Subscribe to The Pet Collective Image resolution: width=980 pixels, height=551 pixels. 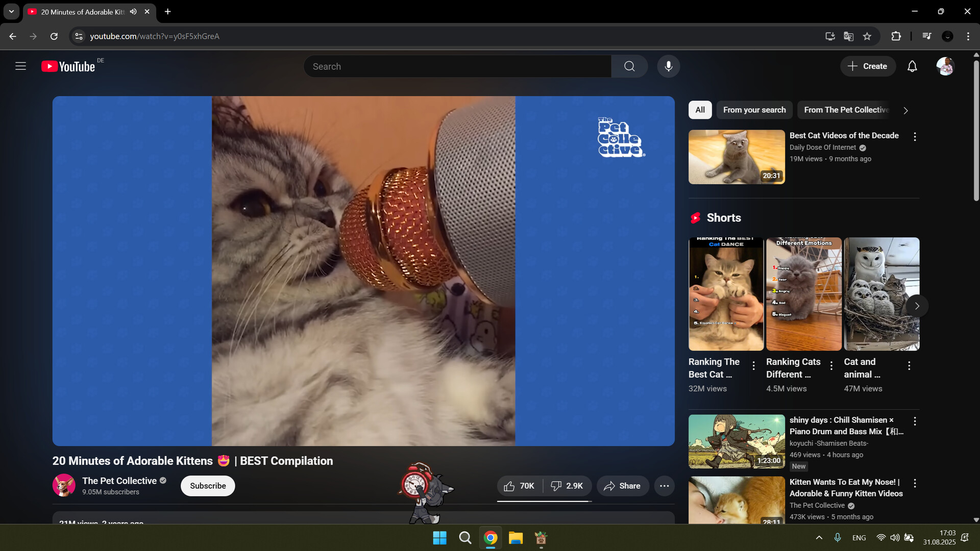click(x=208, y=486)
